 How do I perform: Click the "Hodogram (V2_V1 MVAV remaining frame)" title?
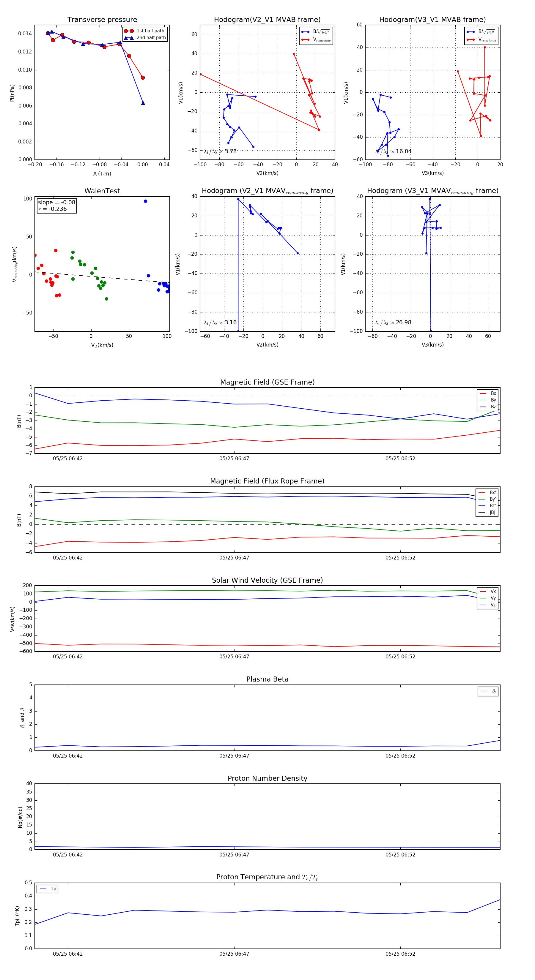tap(267, 191)
